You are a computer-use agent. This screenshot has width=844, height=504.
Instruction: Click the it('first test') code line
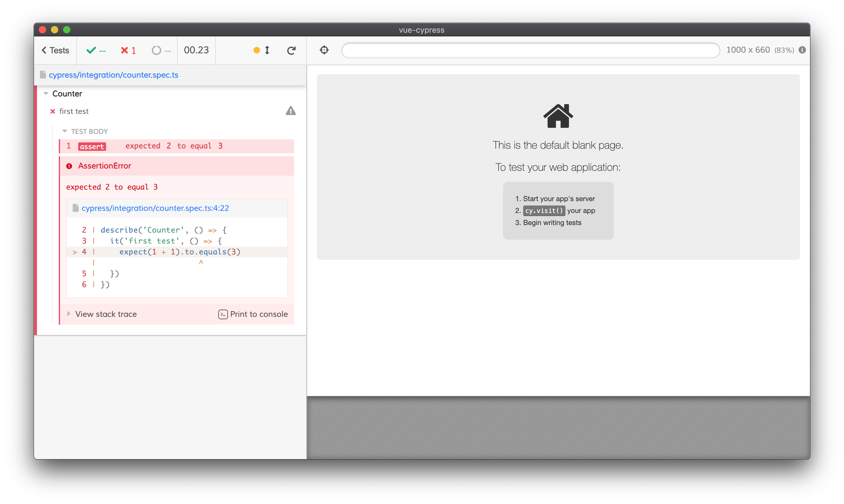(166, 241)
